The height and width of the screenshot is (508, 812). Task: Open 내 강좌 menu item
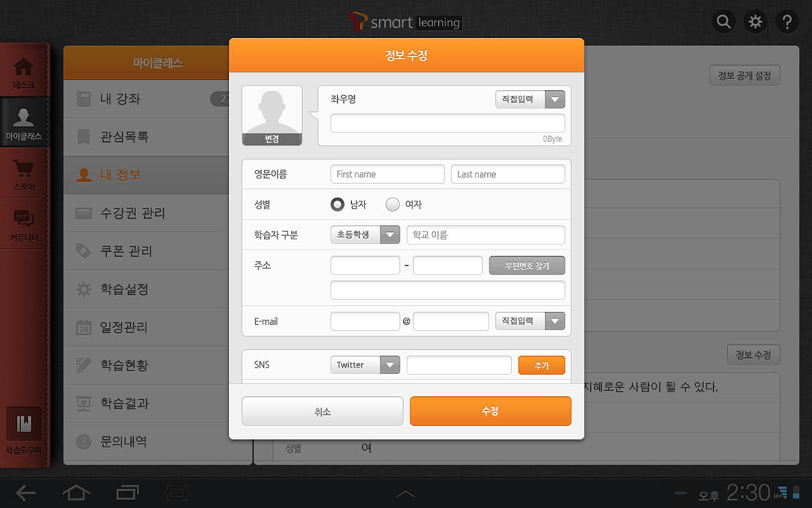[x=147, y=99]
